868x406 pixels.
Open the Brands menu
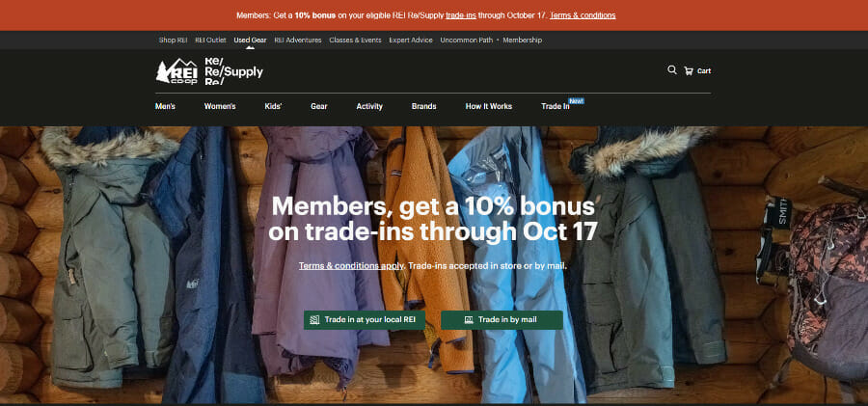tap(424, 106)
